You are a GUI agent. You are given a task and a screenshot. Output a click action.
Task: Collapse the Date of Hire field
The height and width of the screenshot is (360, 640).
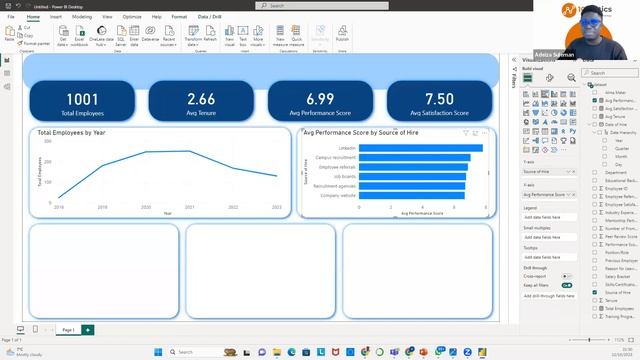pos(589,124)
